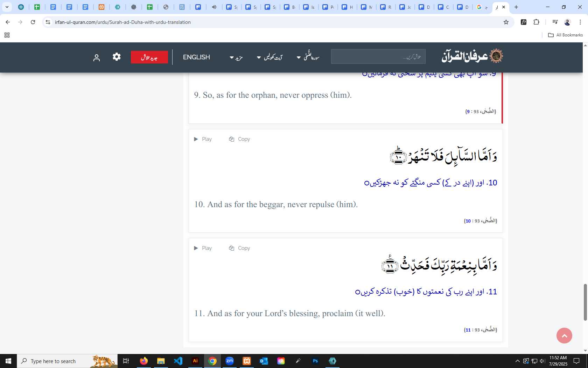The image size is (588, 368).
Task: Click the site search input field
Action: pyautogui.click(x=378, y=56)
